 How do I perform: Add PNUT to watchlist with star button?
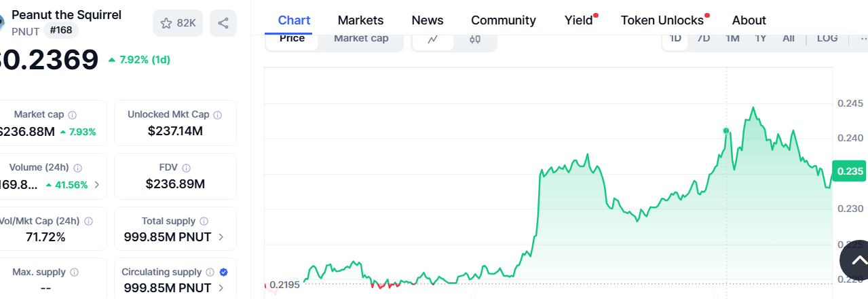point(178,23)
